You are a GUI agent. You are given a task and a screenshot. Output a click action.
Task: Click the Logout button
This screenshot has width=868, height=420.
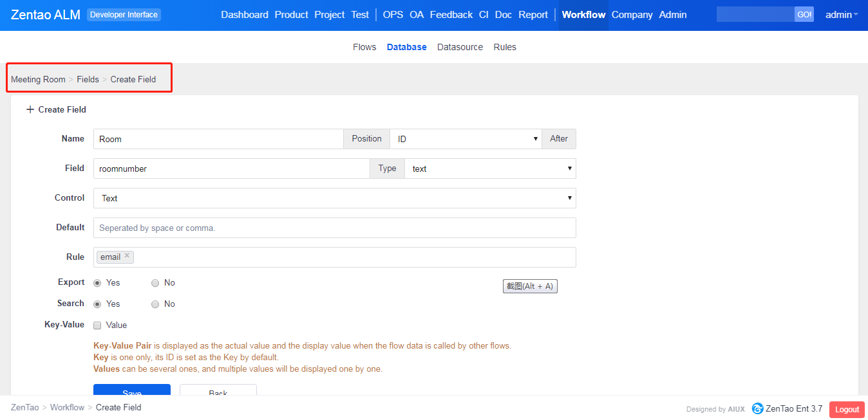pyautogui.click(x=847, y=409)
